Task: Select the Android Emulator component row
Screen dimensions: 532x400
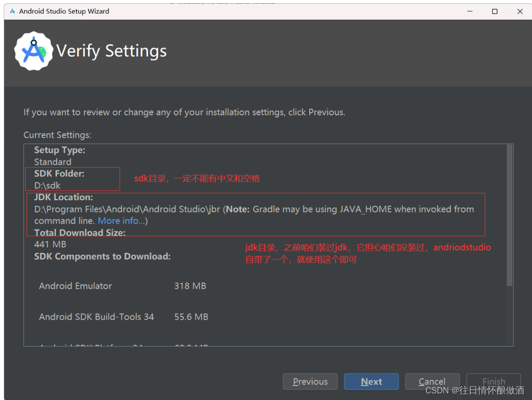Action: pyautogui.click(x=122, y=286)
